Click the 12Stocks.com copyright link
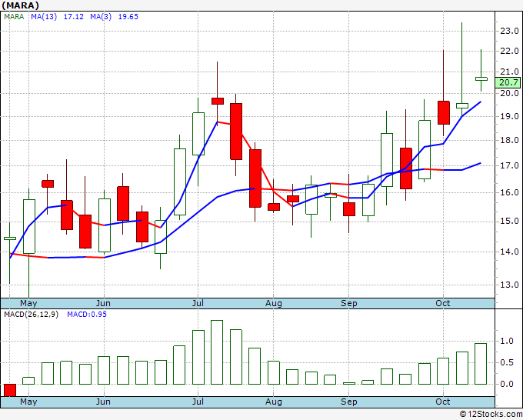 (491, 414)
